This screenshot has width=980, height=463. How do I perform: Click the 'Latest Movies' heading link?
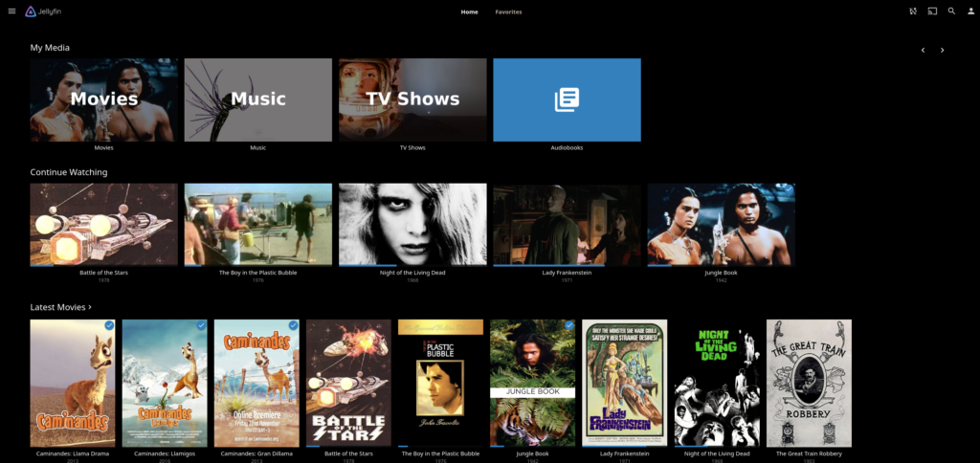pyautogui.click(x=57, y=307)
